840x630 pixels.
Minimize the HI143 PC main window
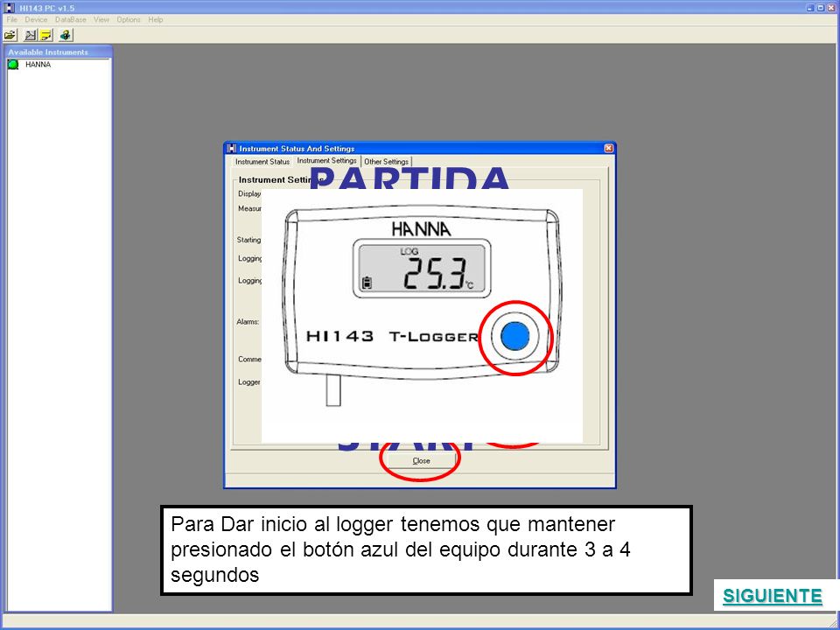point(810,8)
